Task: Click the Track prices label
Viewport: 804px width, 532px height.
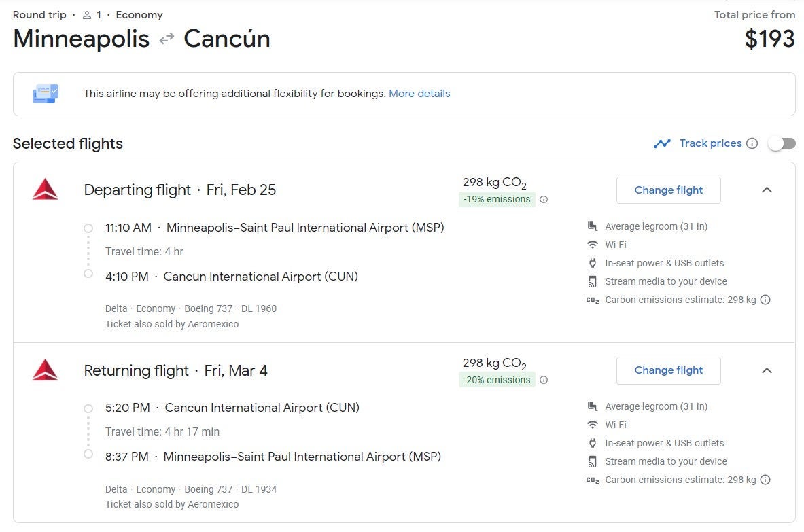Action: pyautogui.click(x=710, y=143)
